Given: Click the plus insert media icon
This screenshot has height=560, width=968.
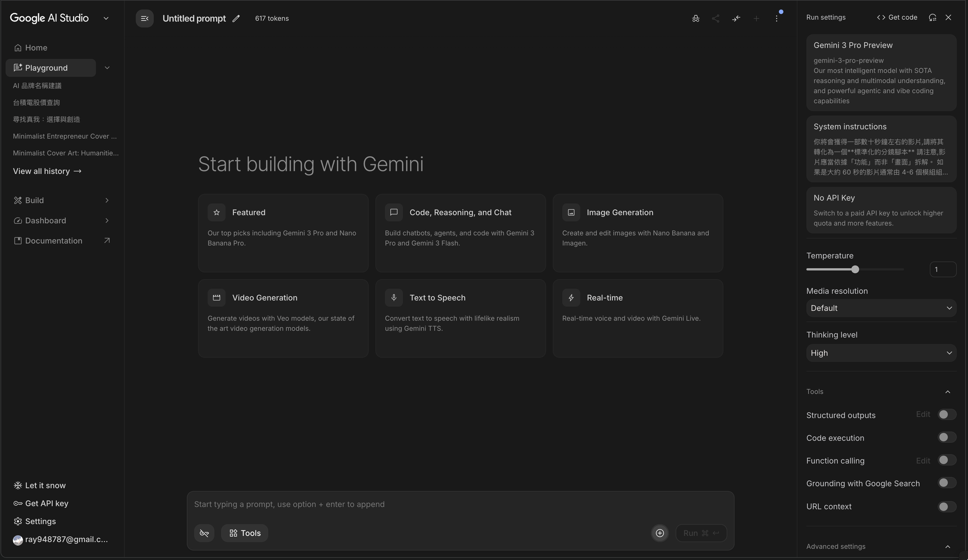Looking at the screenshot, I should [x=659, y=533].
